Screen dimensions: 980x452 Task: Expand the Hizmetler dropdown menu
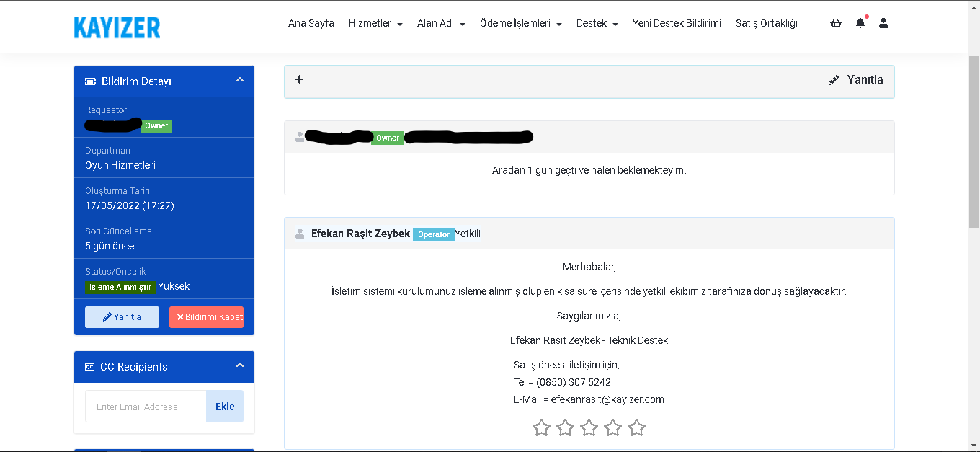pos(375,23)
